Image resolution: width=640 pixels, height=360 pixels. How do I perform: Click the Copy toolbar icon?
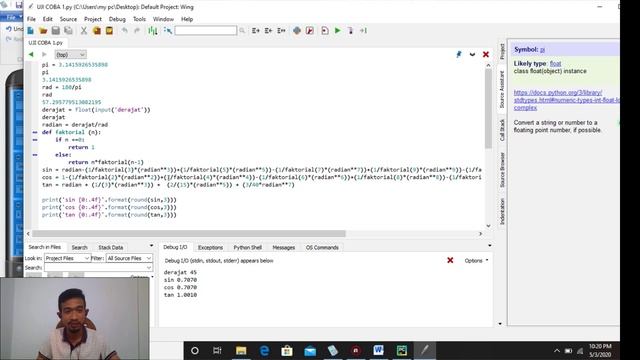click(97, 31)
